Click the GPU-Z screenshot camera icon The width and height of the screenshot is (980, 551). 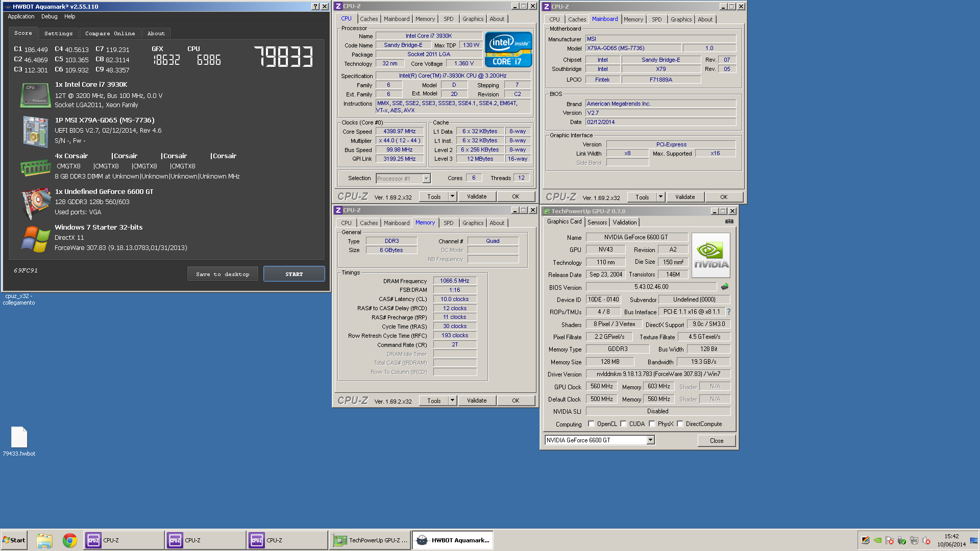729,221
